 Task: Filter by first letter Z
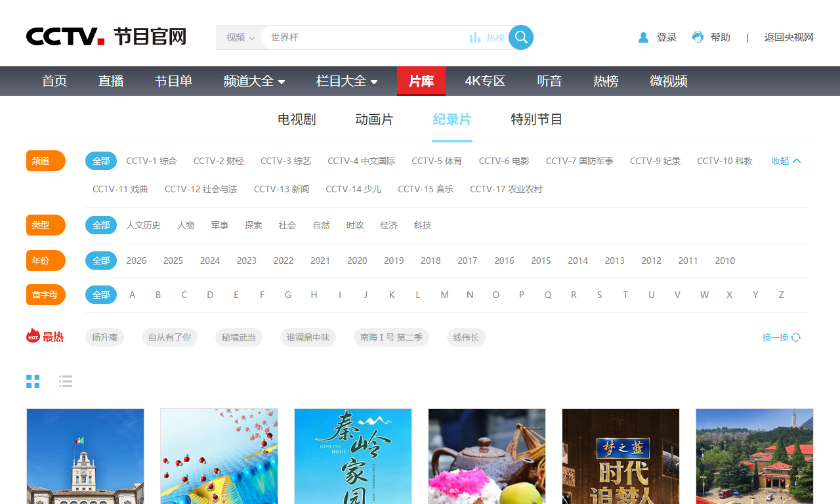pos(781,295)
